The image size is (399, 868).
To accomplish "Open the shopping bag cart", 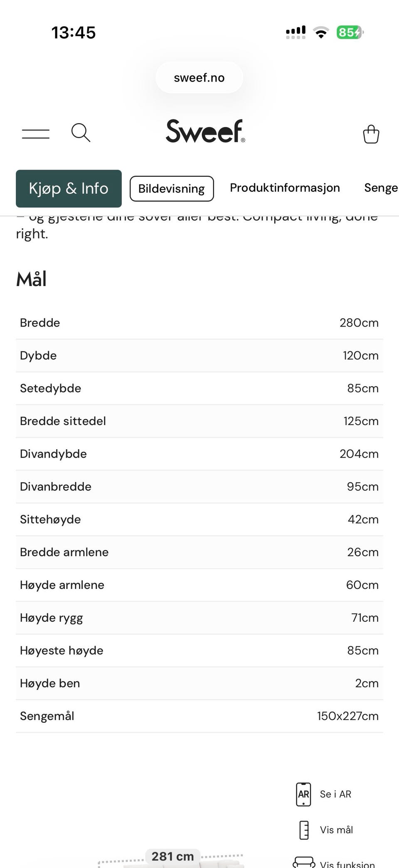I will (371, 134).
